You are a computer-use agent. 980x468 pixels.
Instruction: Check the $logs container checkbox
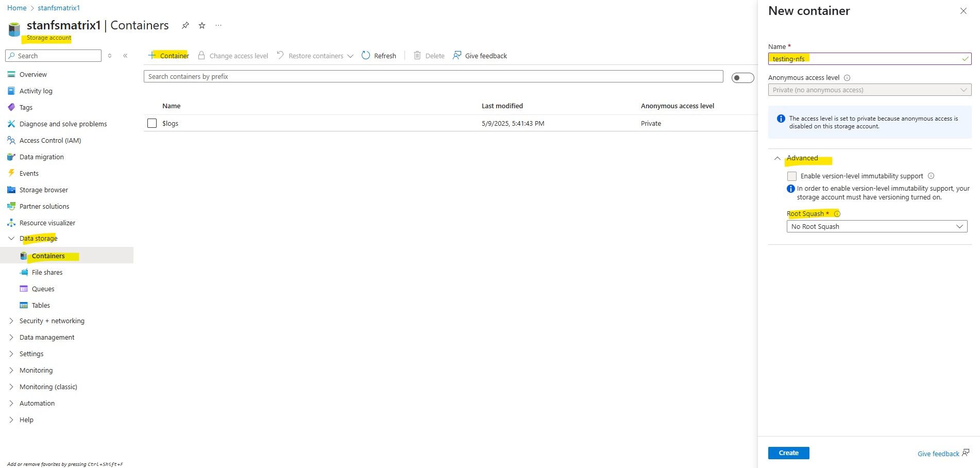152,123
